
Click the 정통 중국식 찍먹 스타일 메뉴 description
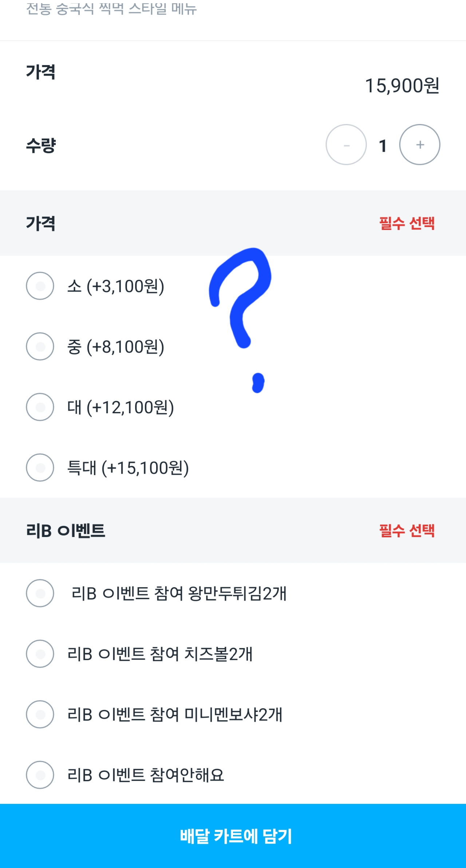(x=111, y=9)
